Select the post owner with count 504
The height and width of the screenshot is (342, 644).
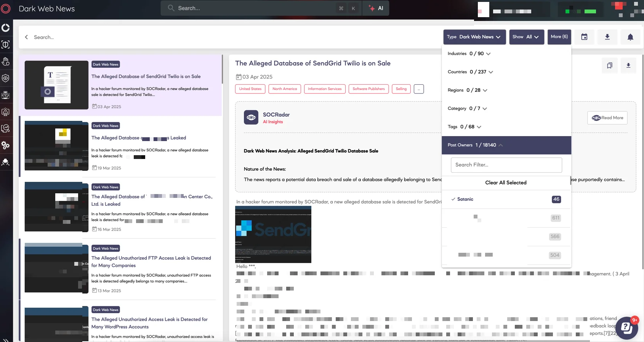pyautogui.click(x=506, y=255)
